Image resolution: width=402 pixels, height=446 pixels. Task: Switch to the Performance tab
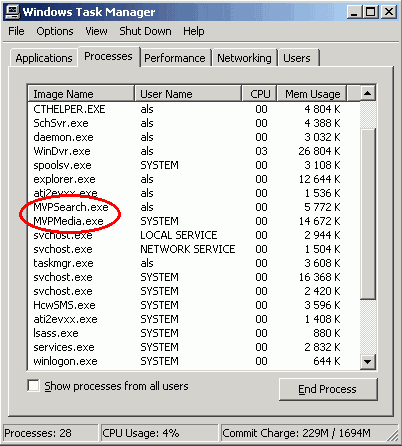[x=175, y=58]
